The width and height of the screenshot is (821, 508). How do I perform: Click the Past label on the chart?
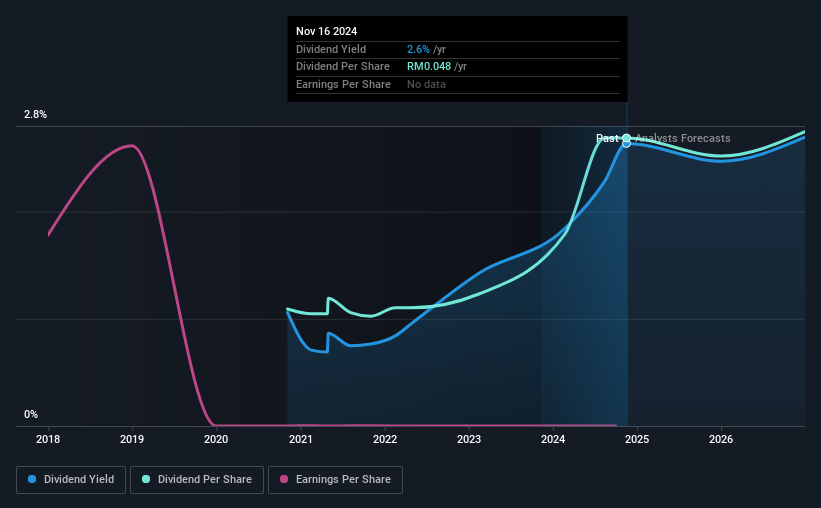pos(607,138)
